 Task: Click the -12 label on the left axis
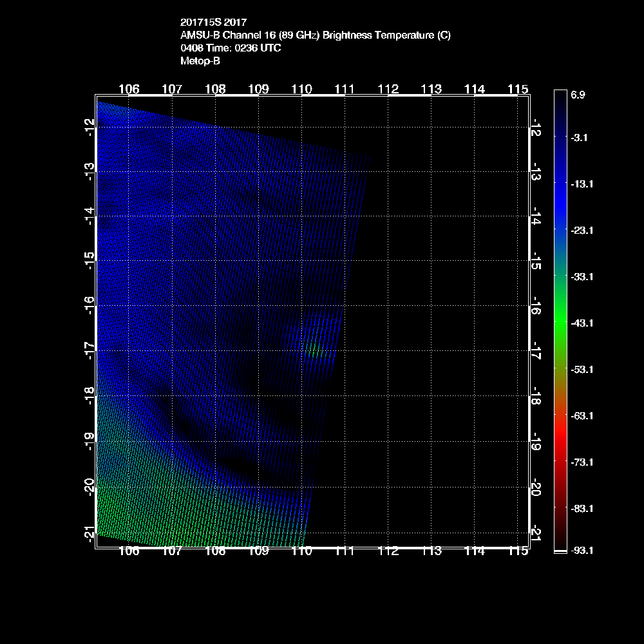click(x=89, y=128)
